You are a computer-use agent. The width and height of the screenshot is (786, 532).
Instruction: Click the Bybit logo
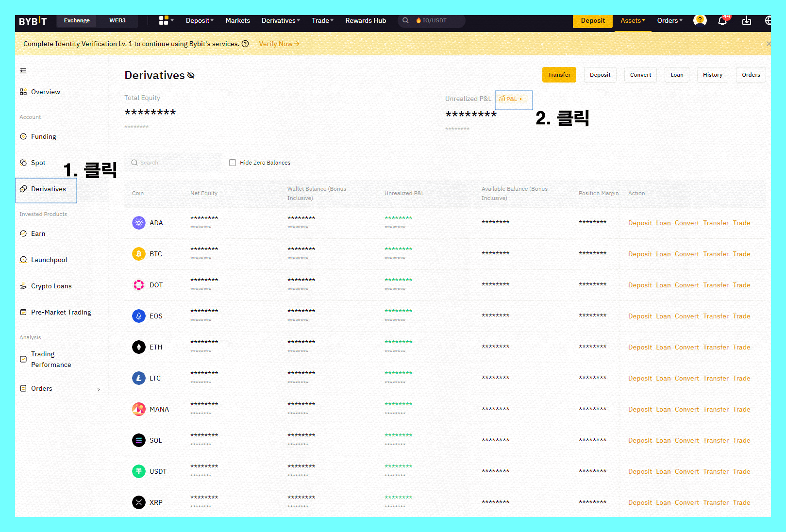tap(33, 21)
